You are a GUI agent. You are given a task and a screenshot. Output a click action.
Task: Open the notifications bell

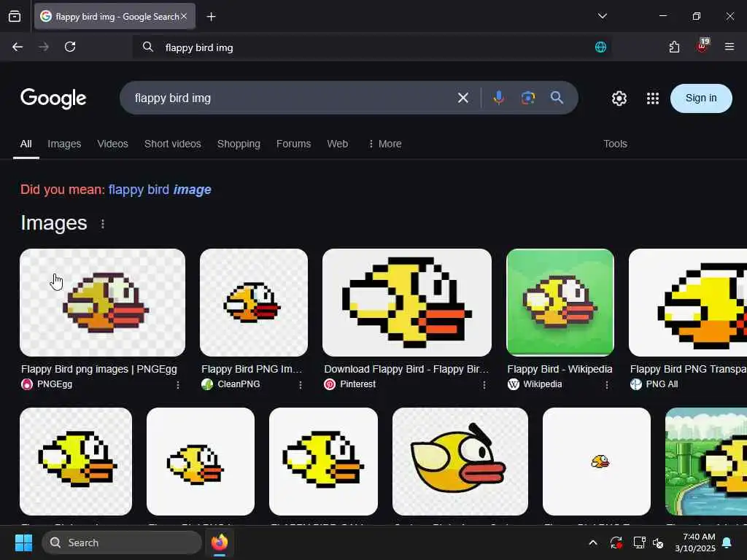[x=727, y=542]
